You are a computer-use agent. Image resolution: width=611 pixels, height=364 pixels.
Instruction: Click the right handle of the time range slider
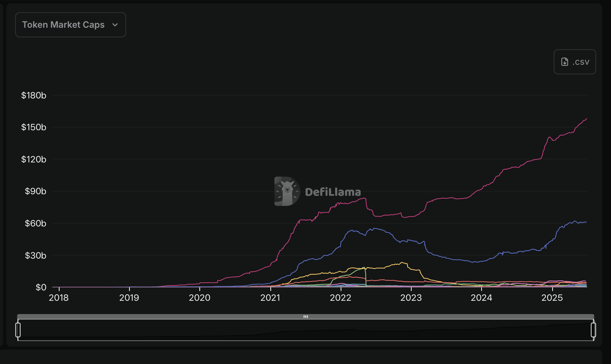(593, 330)
